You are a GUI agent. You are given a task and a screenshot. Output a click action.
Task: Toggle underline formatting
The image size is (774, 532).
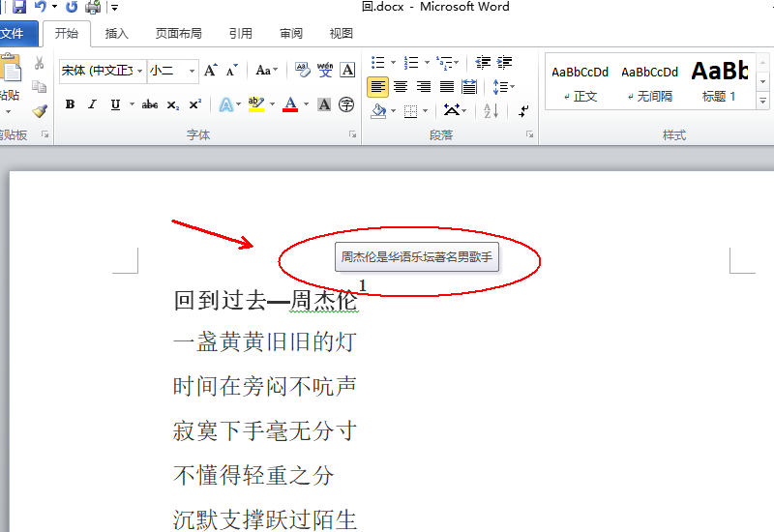click(x=115, y=104)
